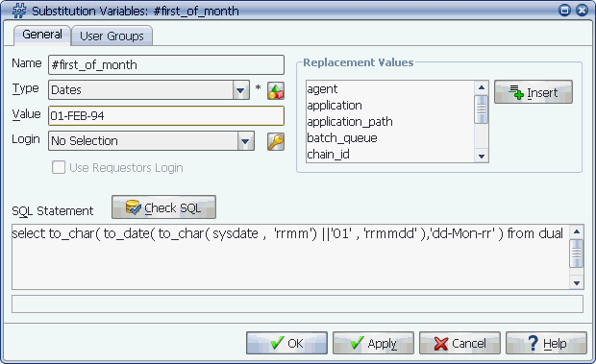Click the Value field containing 01-FEB-94
The image size is (596, 364).
[166, 116]
